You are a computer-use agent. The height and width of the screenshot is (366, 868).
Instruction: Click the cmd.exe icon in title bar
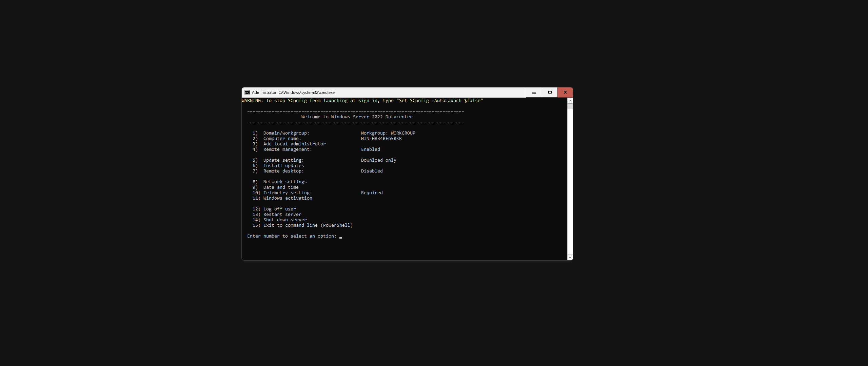[x=247, y=93]
